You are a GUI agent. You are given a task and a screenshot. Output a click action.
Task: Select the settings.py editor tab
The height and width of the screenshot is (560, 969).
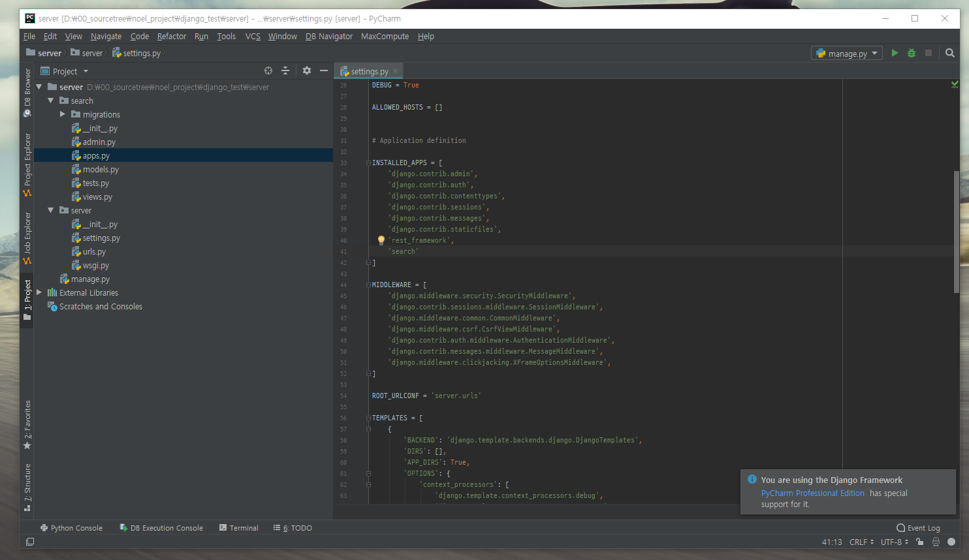pos(369,71)
